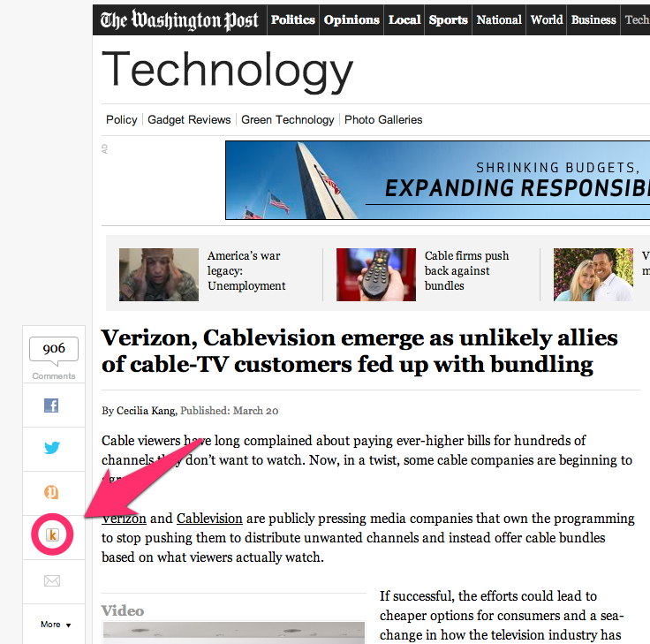Image resolution: width=650 pixels, height=644 pixels.
Task: Click the Shrinking Budgets banner ad
Action: (437, 180)
